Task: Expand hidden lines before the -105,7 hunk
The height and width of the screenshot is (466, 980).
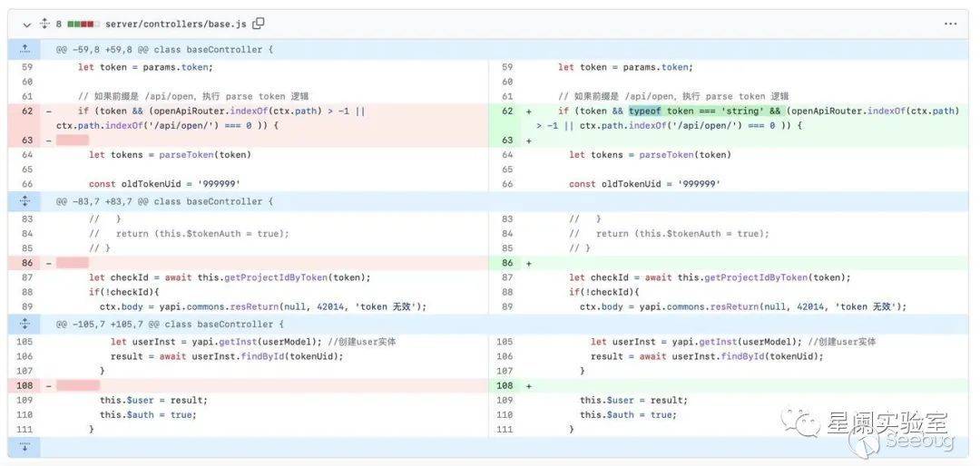Action: click(x=24, y=324)
